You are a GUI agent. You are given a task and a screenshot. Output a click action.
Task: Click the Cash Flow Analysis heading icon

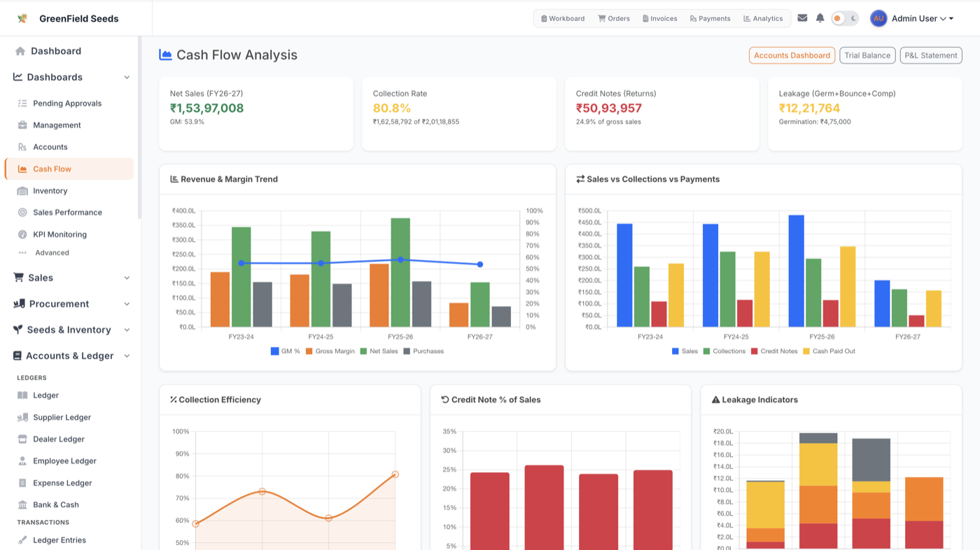[166, 55]
